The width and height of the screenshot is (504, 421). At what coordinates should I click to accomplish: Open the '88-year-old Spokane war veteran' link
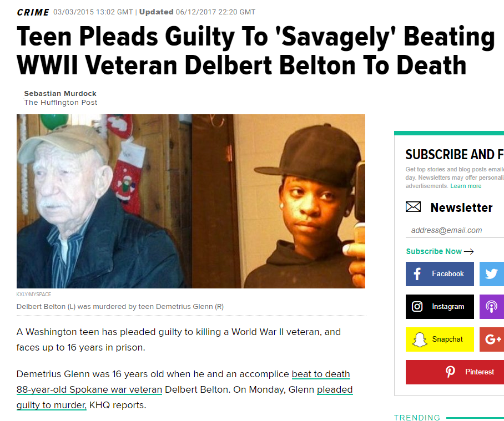pyautogui.click(x=89, y=389)
